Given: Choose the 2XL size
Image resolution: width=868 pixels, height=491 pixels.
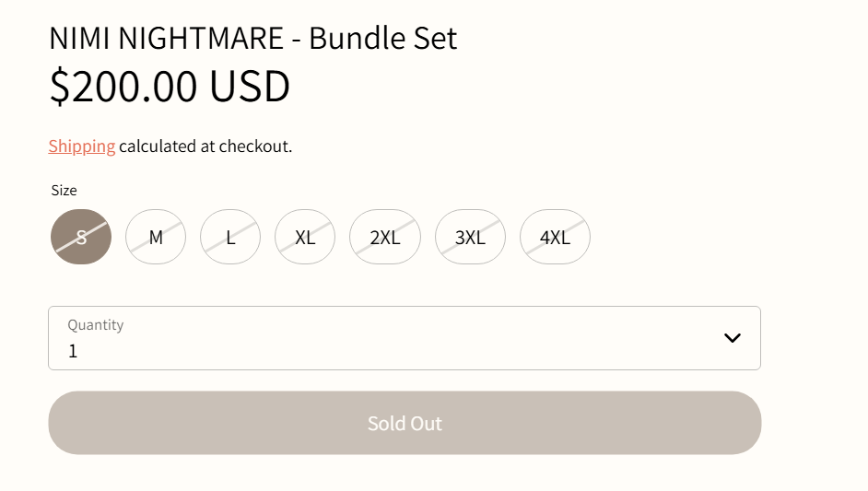Looking at the screenshot, I should 385,237.
